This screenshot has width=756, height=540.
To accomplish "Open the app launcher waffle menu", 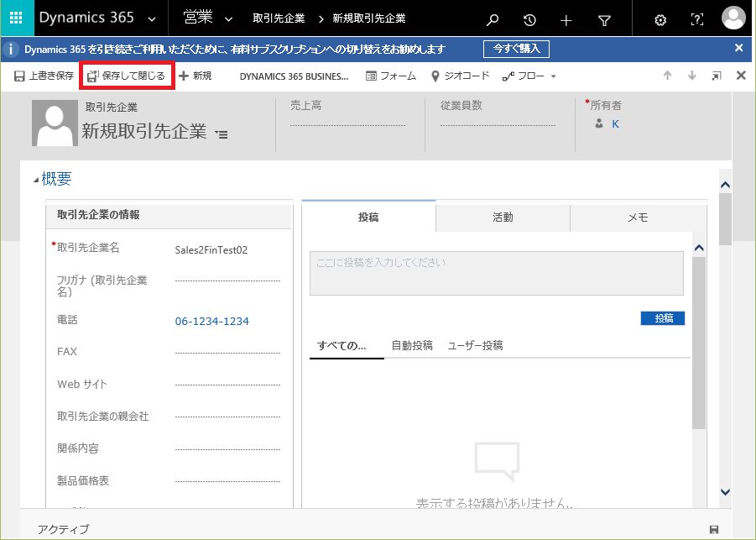I will click(x=17, y=18).
